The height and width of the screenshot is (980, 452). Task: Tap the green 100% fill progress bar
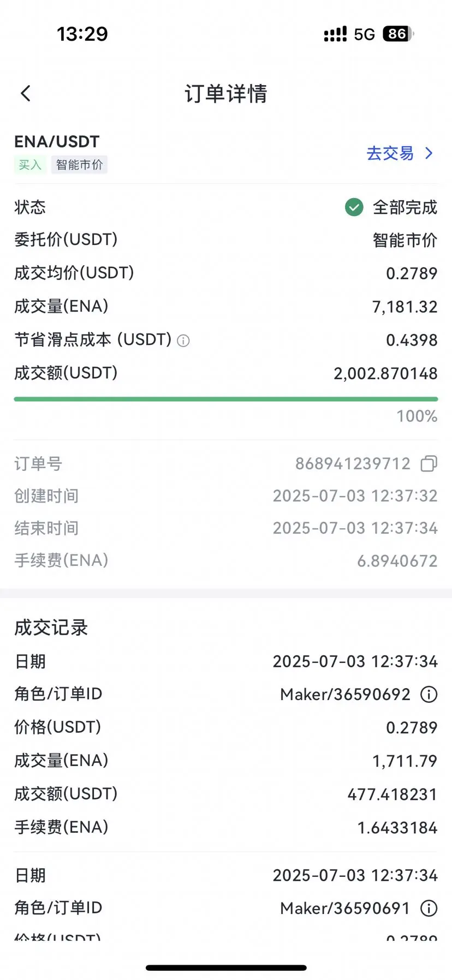tap(226, 399)
